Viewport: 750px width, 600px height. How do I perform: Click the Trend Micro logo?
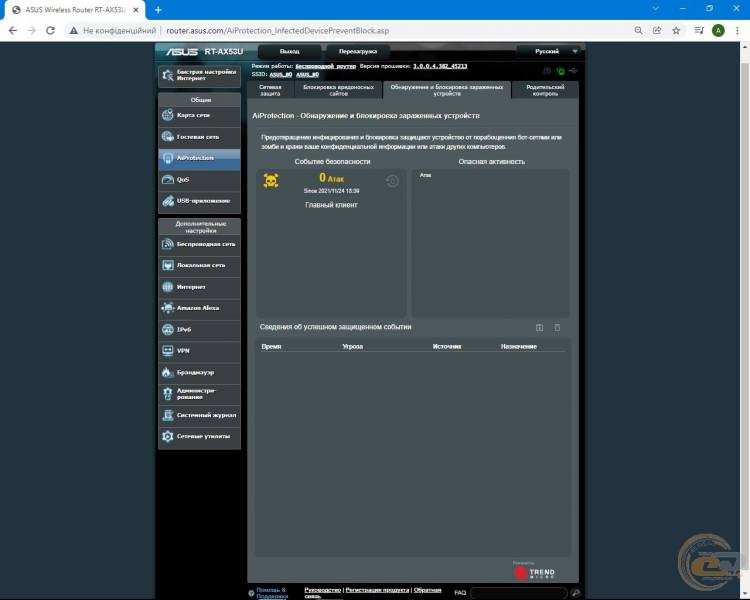tap(534, 572)
